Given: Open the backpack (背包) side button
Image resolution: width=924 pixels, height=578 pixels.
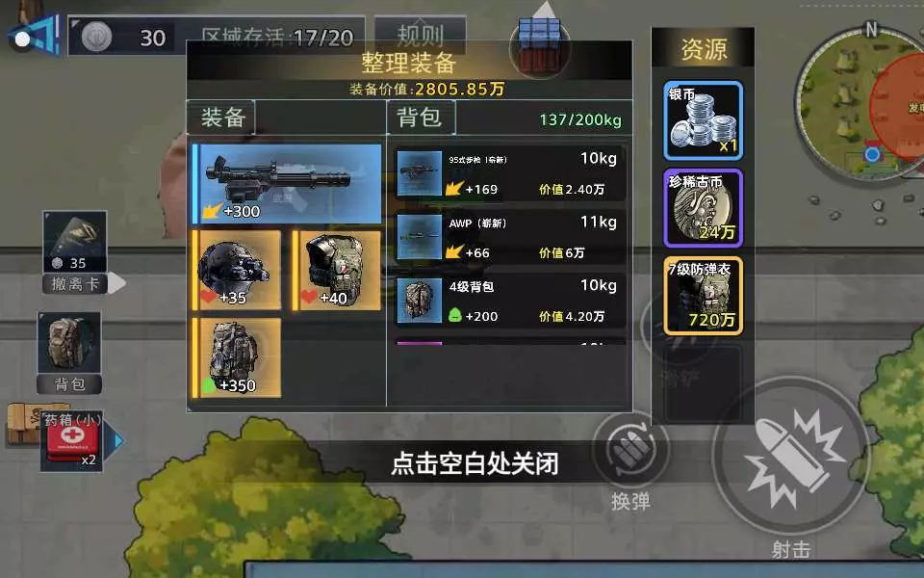Looking at the screenshot, I should [x=69, y=353].
